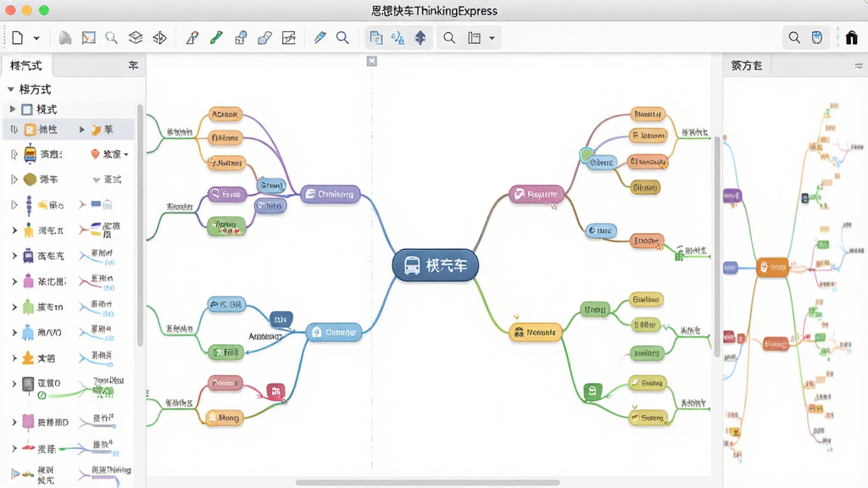
Task: Click the black home icon in the top right
Action: [x=851, y=37]
